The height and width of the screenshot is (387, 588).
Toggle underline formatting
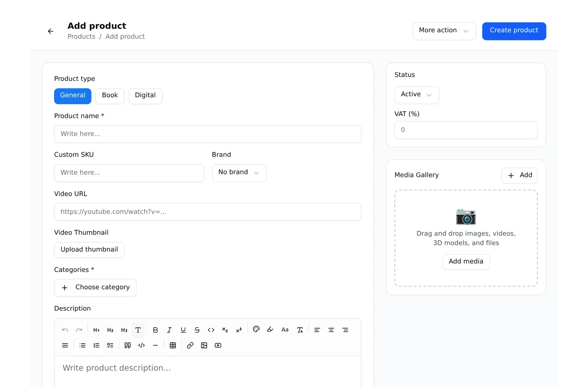[x=183, y=330]
